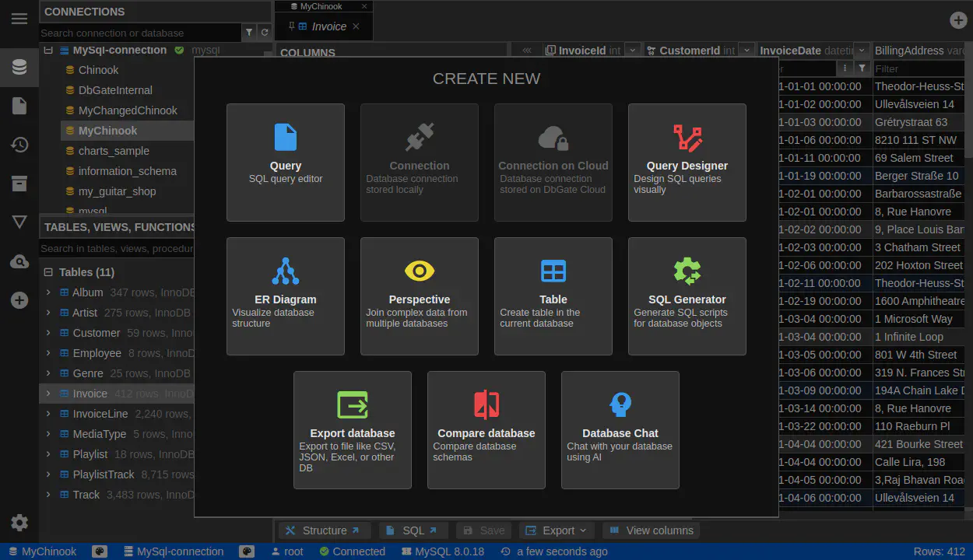Click the Search connection or database field

pos(140,33)
